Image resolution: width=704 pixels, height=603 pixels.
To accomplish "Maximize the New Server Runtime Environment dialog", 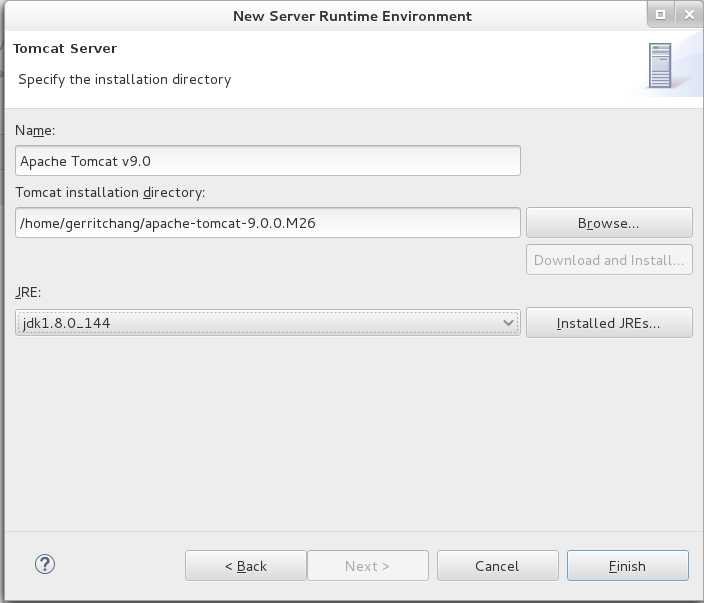I will click(x=660, y=15).
